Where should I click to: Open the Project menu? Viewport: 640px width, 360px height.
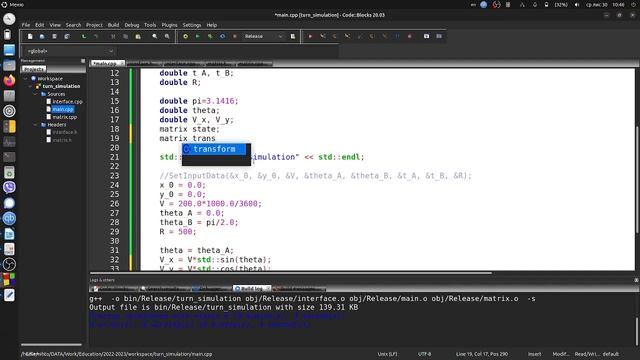(x=94, y=25)
